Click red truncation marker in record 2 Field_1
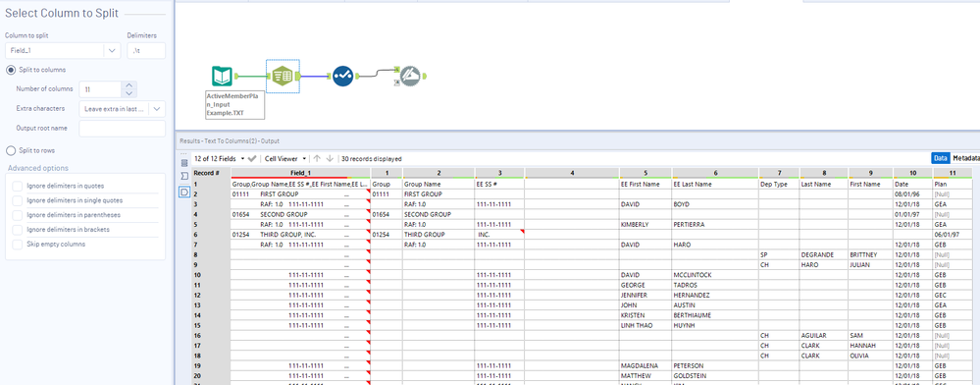980x385 pixels. [369, 192]
